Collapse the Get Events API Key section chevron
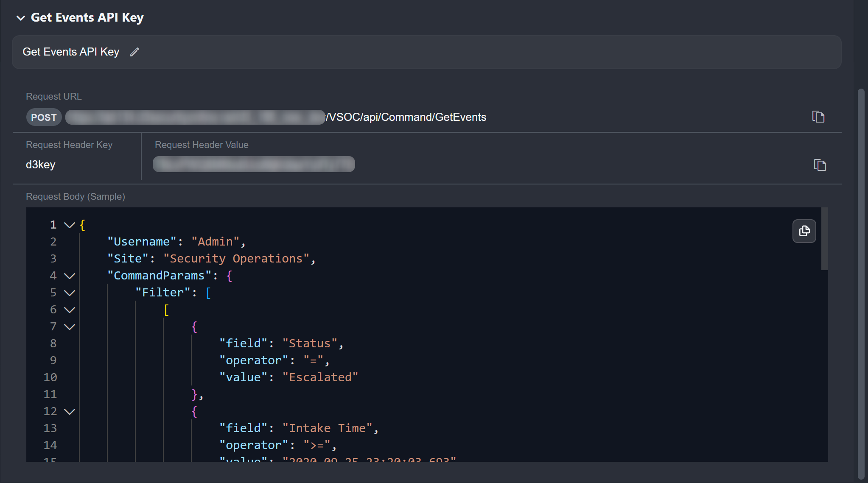The width and height of the screenshot is (868, 483). pos(20,18)
